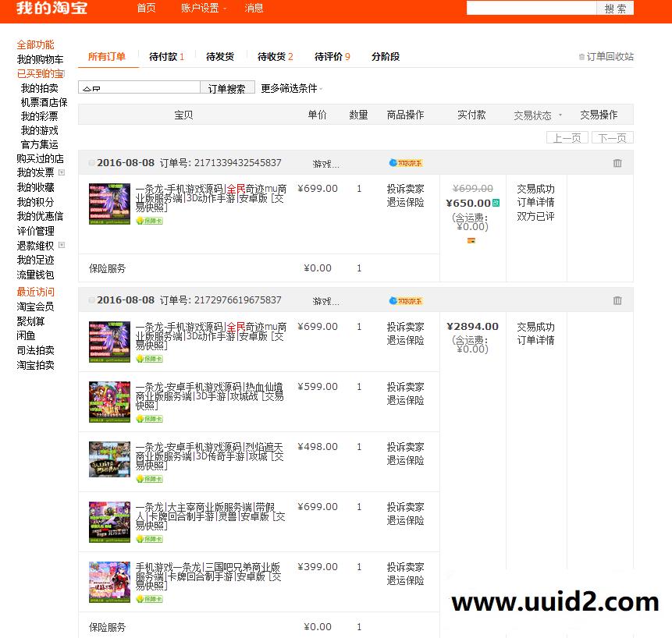This screenshot has height=638, width=672.
Task: Tick the checkbox on order 2172976619675837
Action: [91, 300]
